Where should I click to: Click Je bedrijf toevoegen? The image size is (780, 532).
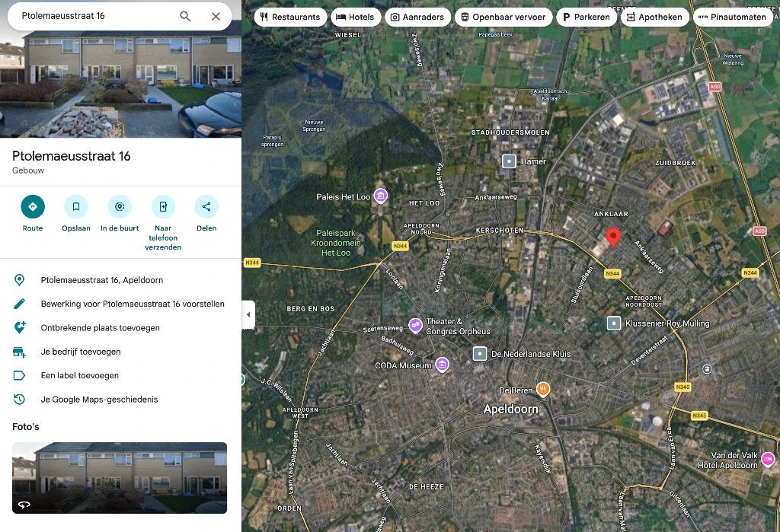click(120, 352)
